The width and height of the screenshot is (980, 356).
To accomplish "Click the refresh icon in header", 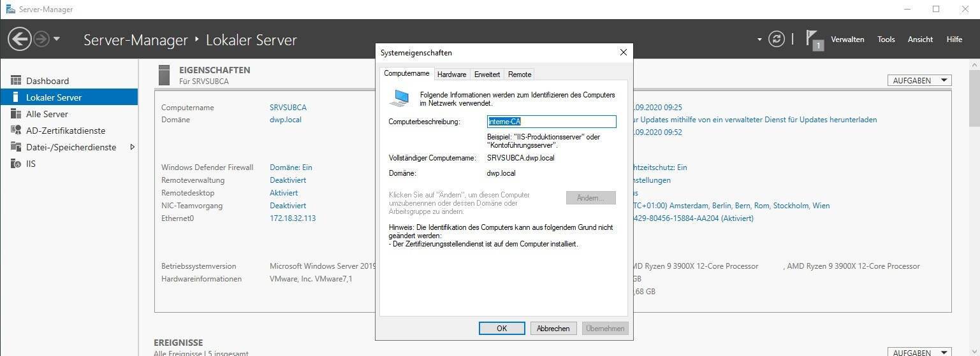I will (x=776, y=39).
